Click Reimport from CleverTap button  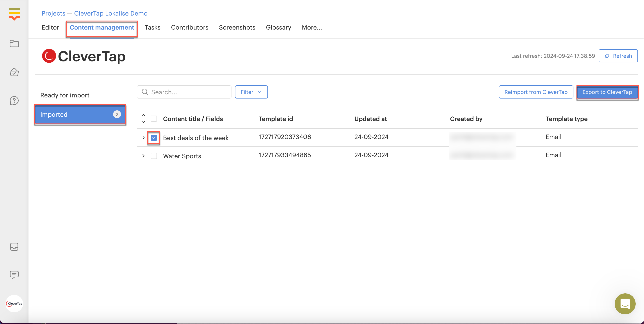point(536,92)
